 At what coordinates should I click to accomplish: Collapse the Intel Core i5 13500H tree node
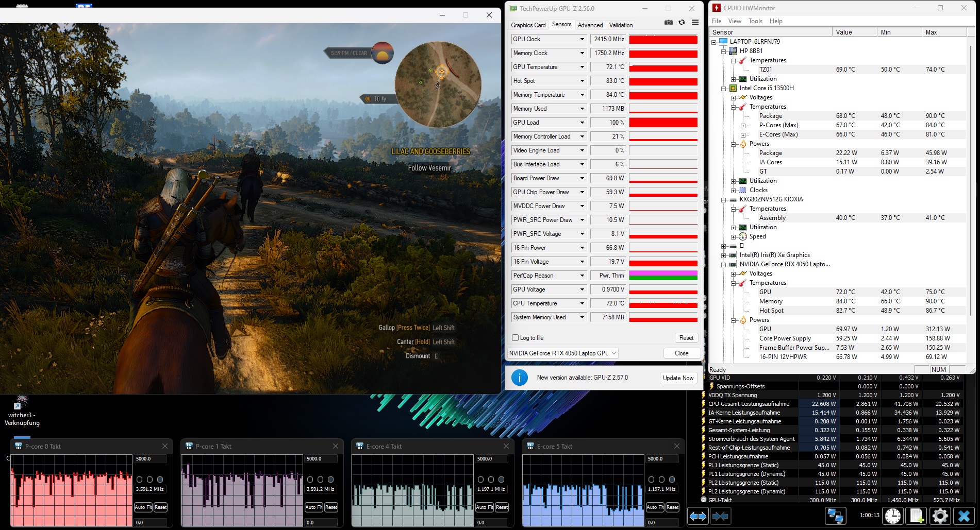(x=724, y=89)
